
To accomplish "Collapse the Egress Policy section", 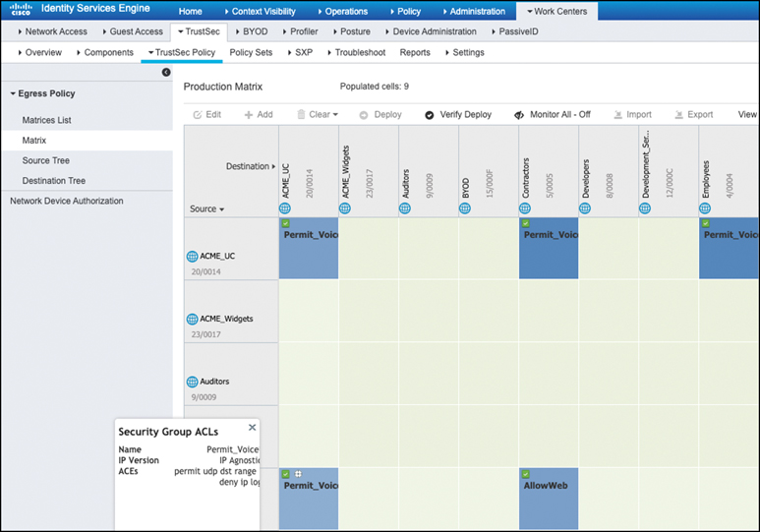I will point(14,94).
